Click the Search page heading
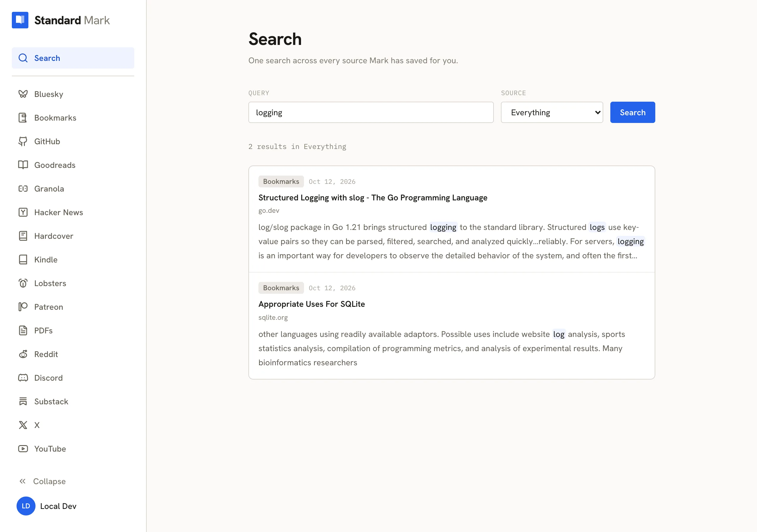Viewport: 757px width, 532px height. click(275, 39)
